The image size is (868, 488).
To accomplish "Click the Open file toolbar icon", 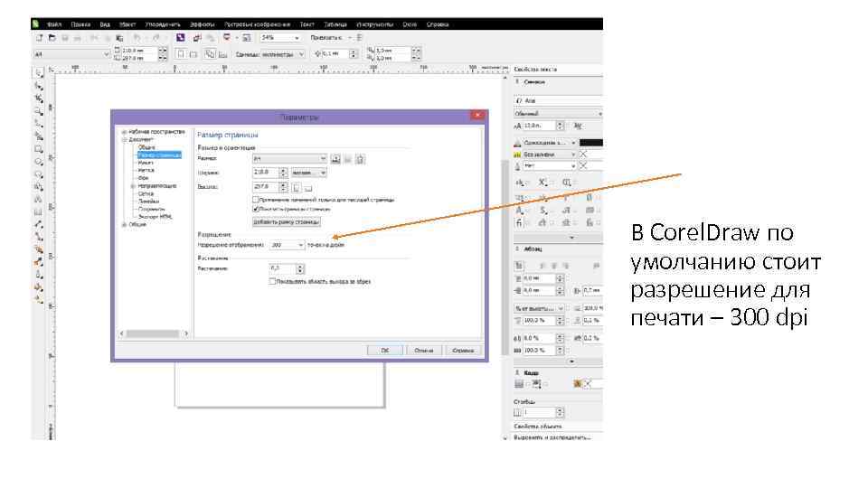I will coord(52,38).
